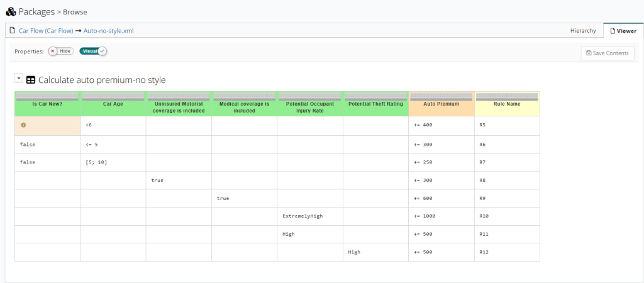Toggle the Hide properties switch
This screenshot has height=283, width=644.
pos(61,52)
